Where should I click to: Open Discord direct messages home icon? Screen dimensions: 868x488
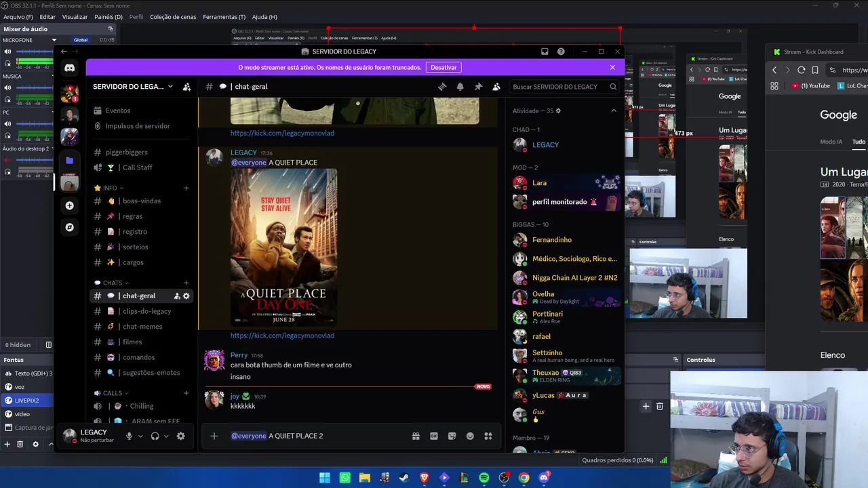coord(69,67)
